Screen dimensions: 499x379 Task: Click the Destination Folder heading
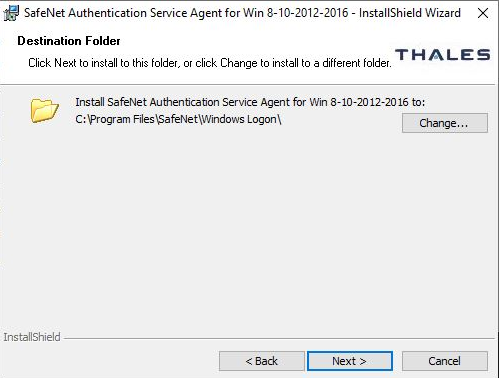tap(69, 41)
